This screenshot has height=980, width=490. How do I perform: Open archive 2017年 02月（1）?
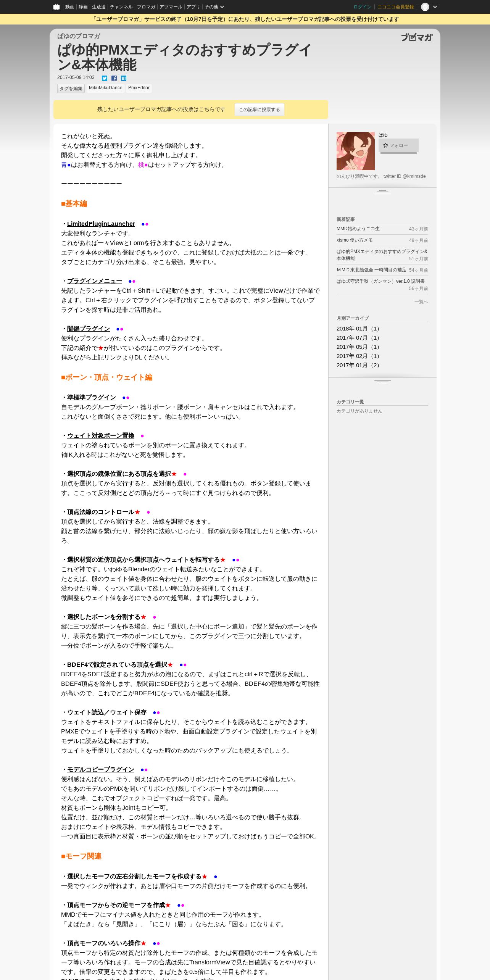(x=359, y=356)
